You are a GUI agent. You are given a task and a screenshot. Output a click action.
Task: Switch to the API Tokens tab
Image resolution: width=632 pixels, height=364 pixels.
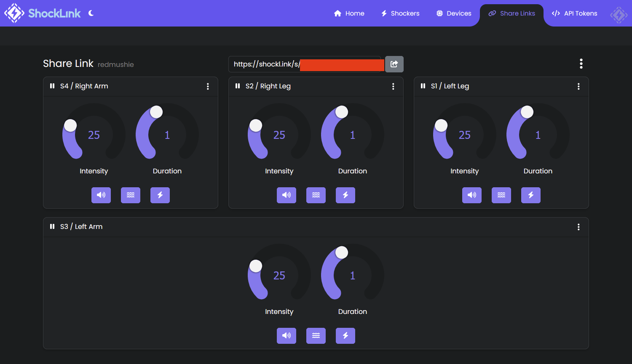coord(574,13)
